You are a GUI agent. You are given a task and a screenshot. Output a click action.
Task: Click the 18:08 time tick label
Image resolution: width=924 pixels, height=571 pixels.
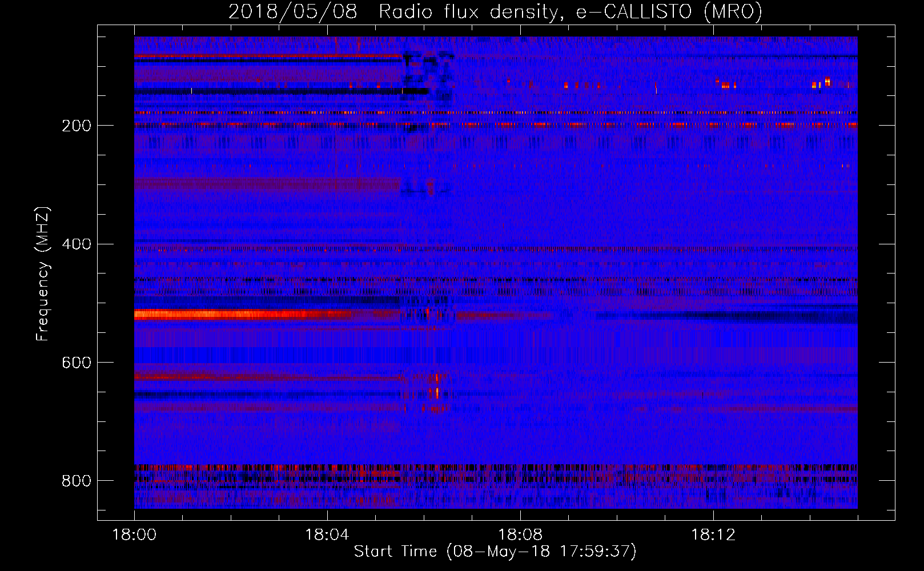520,535
